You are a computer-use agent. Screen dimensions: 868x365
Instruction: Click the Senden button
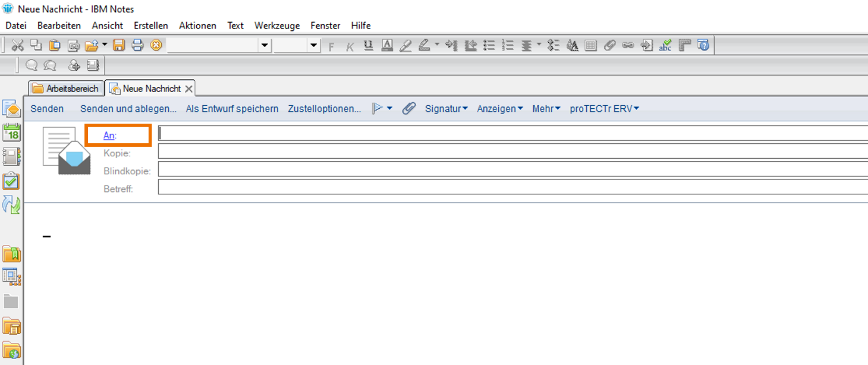[x=47, y=109]
